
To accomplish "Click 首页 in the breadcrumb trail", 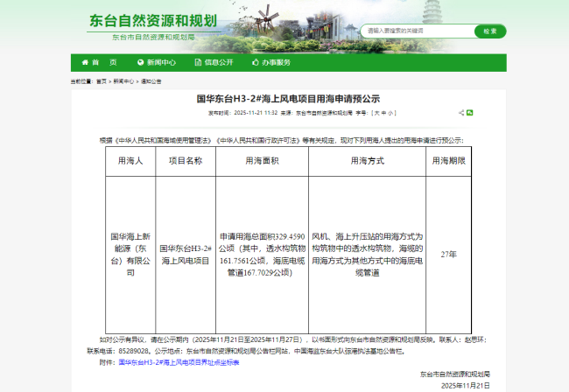I will pyautogui.click(x=102, y=81).
